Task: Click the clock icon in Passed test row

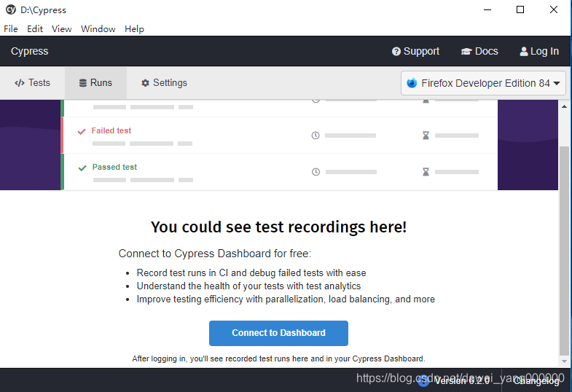Action: point(316,172)
